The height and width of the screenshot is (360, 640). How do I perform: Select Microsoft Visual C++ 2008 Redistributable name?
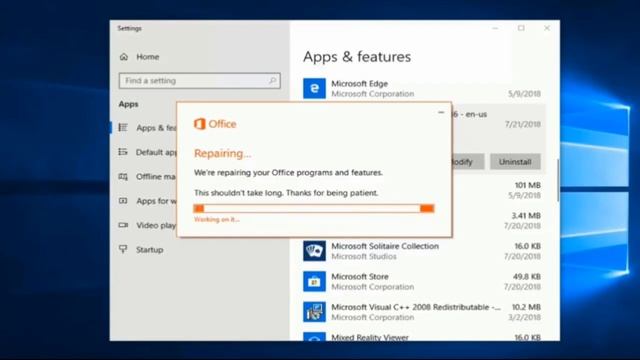click(x=416, y=307)
